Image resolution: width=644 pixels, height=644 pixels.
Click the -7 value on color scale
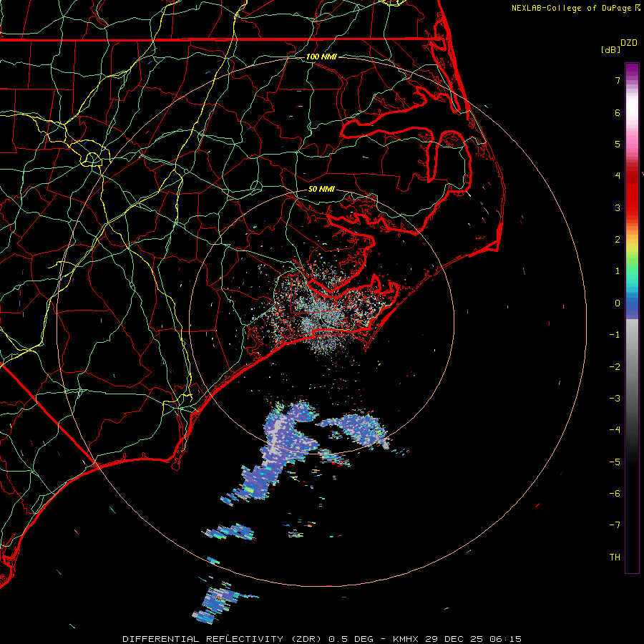pyautogui.click(x=615, y=525)
